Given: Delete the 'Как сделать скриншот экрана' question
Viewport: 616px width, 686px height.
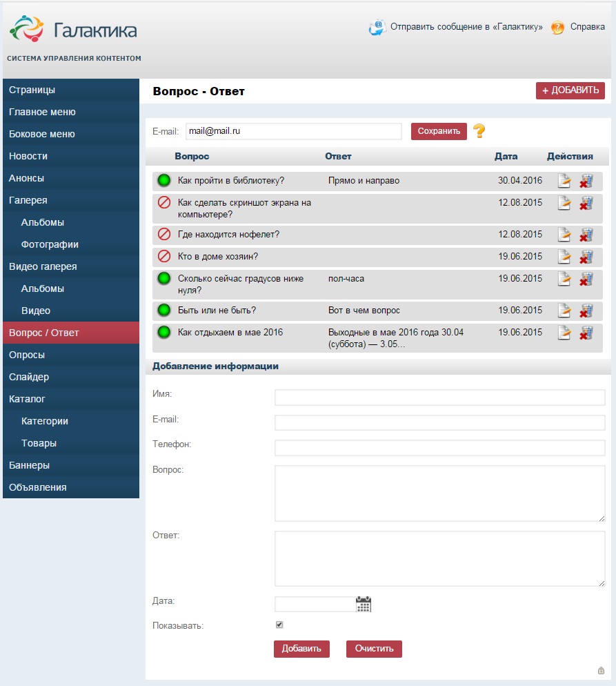Looking at the screenshot, I should tap(586, 203).
